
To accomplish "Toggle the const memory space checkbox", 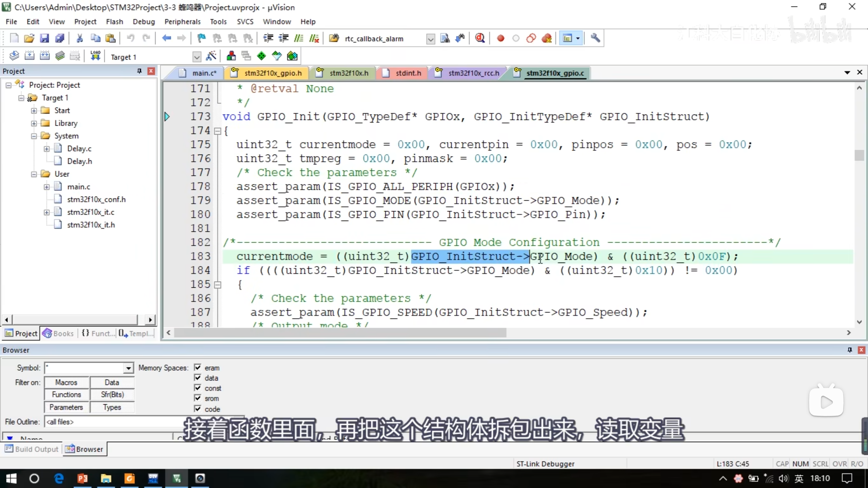I will pos(198,388).
